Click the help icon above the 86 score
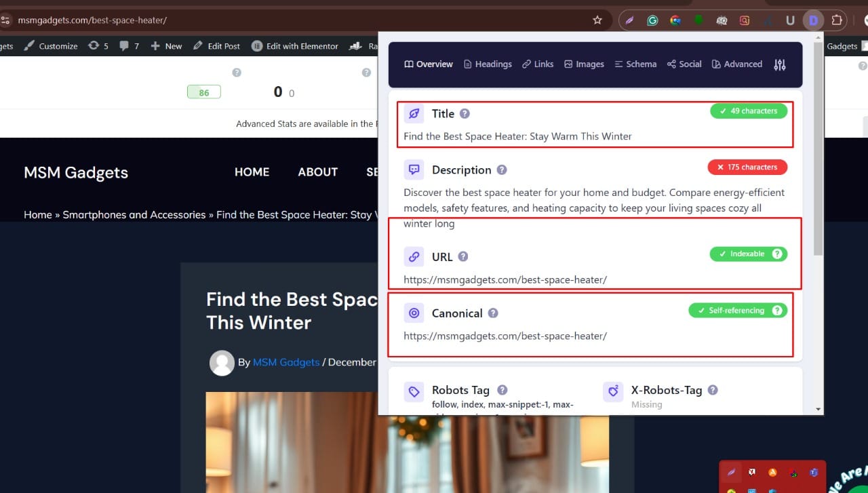 [x=237, y=73]
